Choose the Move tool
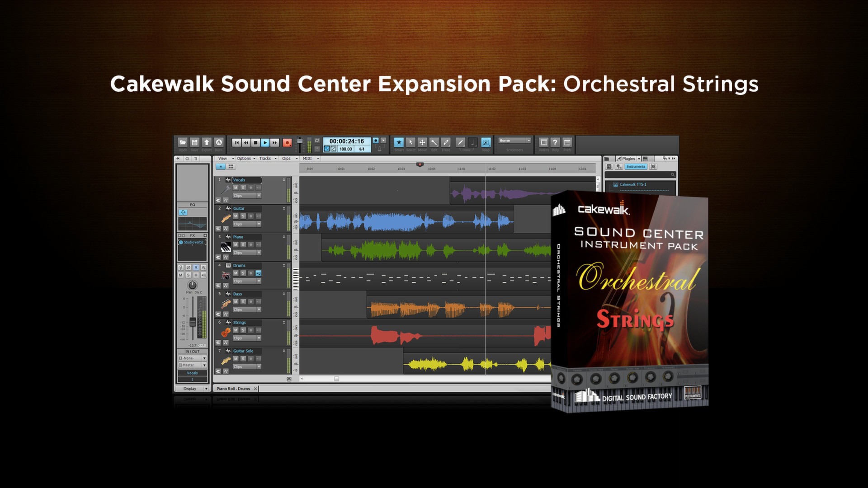 (422, 142)
